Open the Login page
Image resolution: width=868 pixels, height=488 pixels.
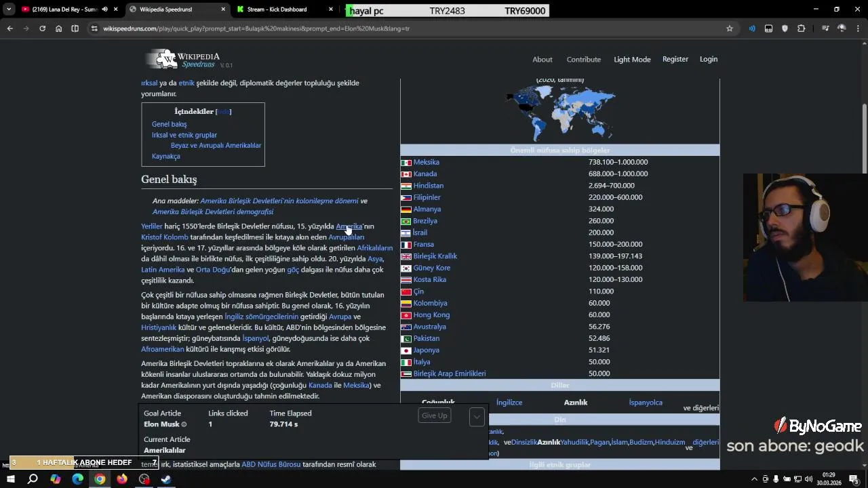click(x=709, y=59)
